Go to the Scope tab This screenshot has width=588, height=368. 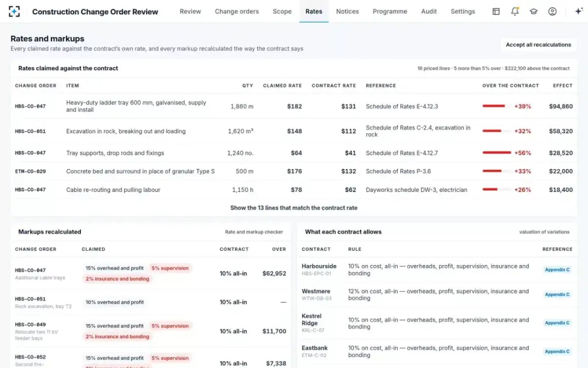pos(282,11)
